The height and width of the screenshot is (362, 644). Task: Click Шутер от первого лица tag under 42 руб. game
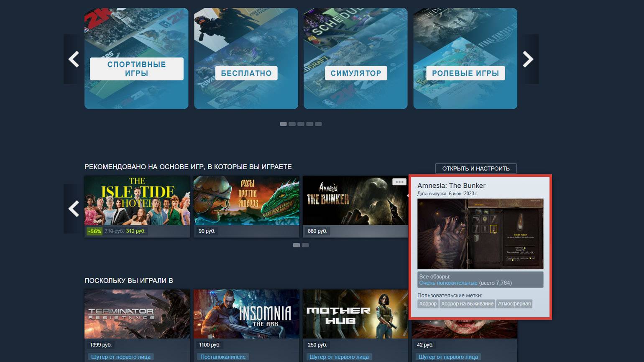click(x=448, y=357)
